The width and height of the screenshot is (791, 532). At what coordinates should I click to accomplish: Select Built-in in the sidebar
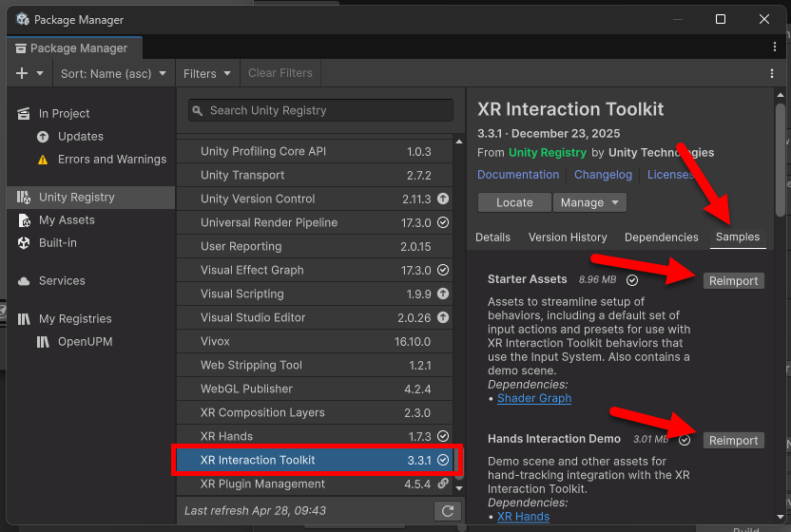click(91, 242)
